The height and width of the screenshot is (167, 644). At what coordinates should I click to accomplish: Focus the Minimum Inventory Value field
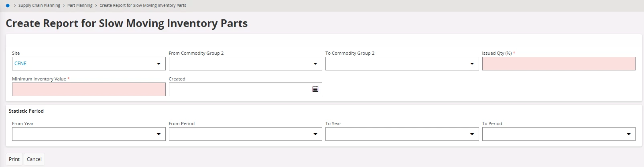89,89
